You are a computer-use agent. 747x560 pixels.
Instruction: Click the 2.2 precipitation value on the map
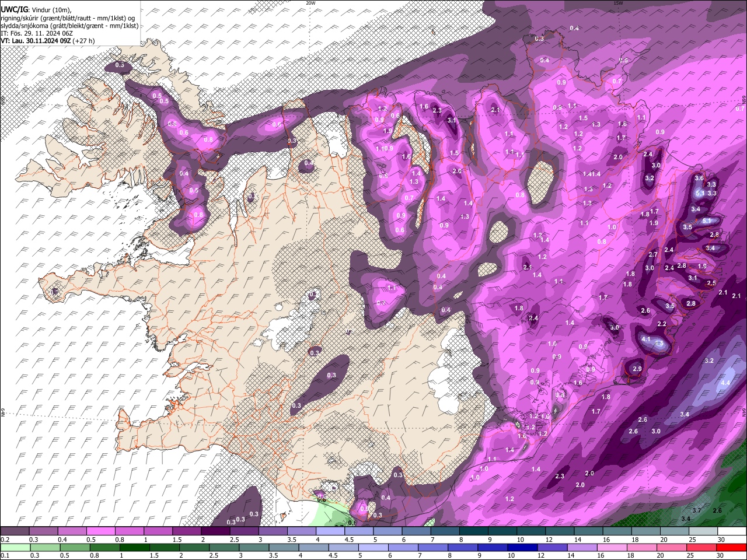click(x=662, y=324)
